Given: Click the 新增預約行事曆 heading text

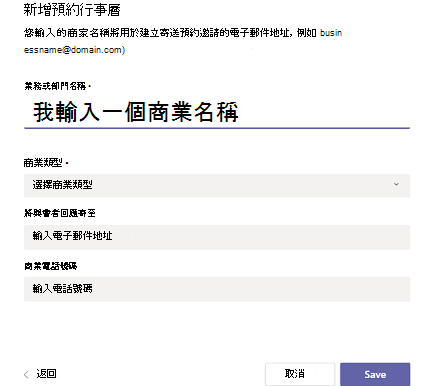Looking at the screenshot, I should tap(72, 10).
